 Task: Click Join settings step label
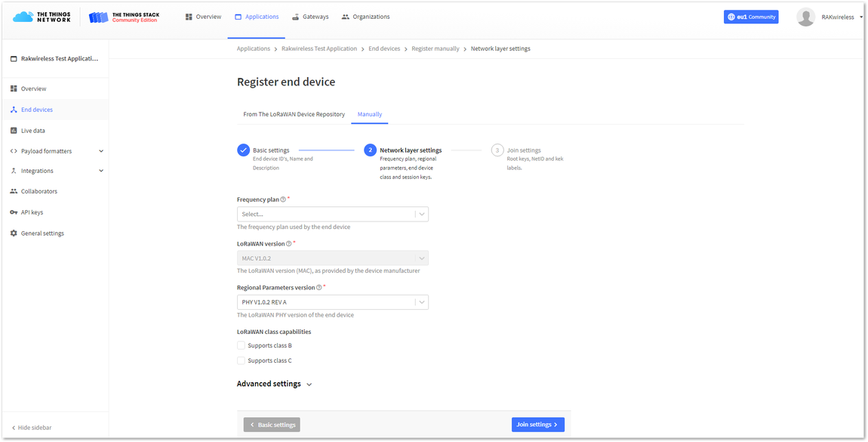tap(524, 150)
